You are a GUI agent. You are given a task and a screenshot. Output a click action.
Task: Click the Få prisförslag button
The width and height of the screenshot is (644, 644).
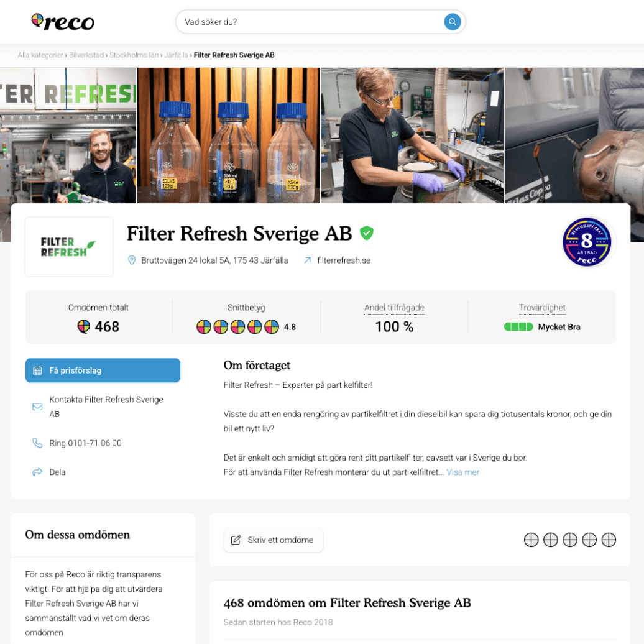(103, 370)
